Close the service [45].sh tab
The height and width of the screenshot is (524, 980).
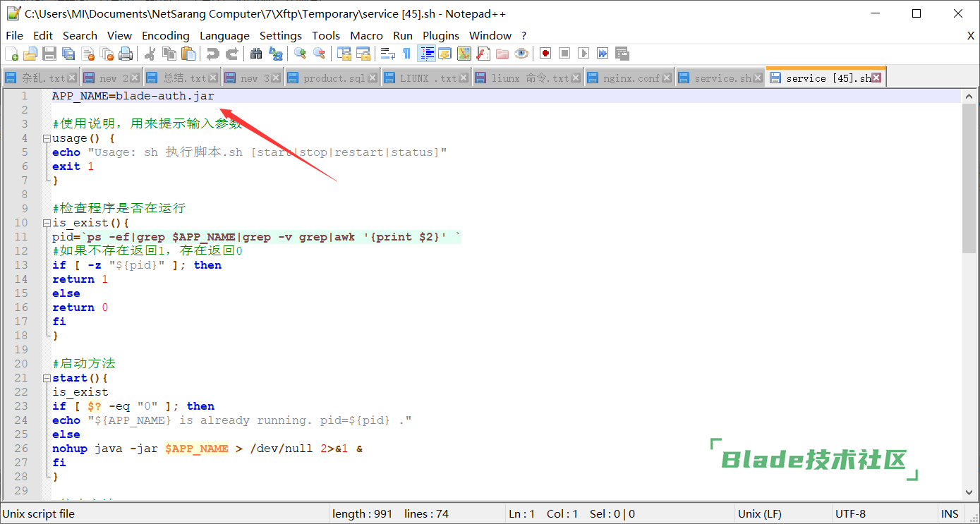pos(876,78)
